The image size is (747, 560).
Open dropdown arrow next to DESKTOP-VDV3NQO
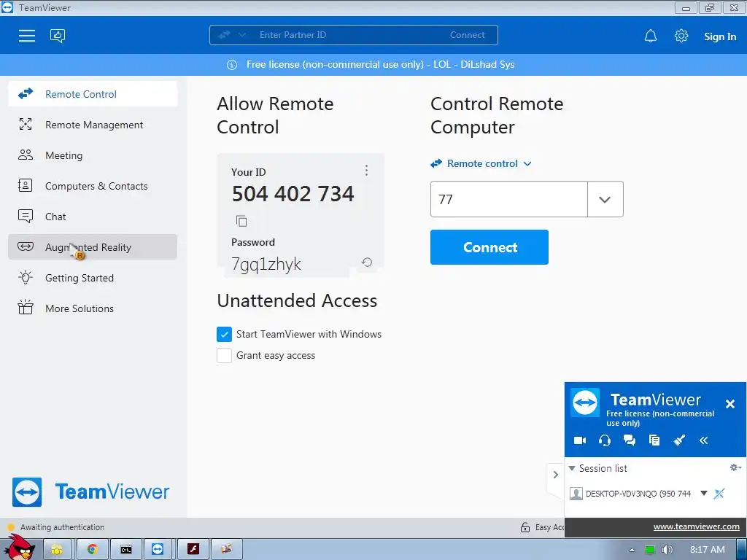(x=704, y=494)
